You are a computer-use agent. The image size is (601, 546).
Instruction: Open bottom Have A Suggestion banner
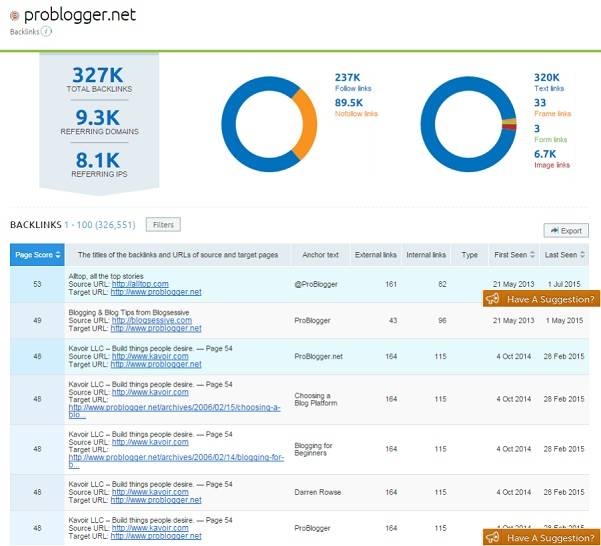tap(541, 538)
